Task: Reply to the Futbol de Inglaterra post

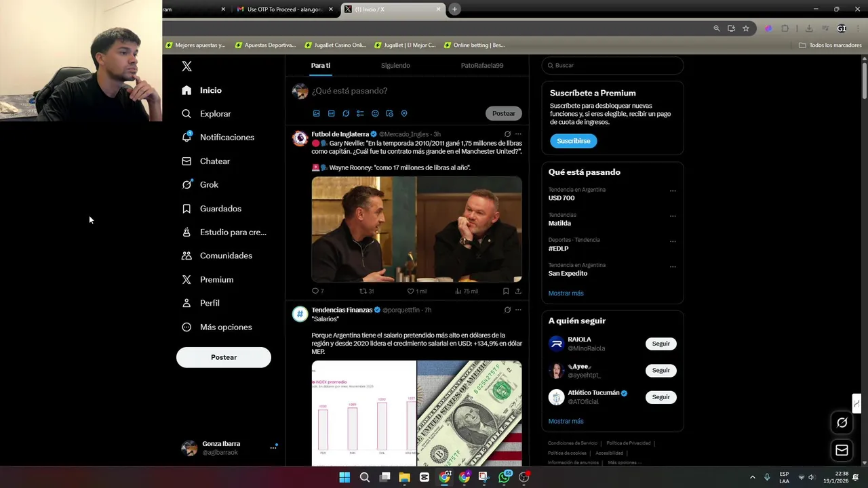Action: (317, 291)
